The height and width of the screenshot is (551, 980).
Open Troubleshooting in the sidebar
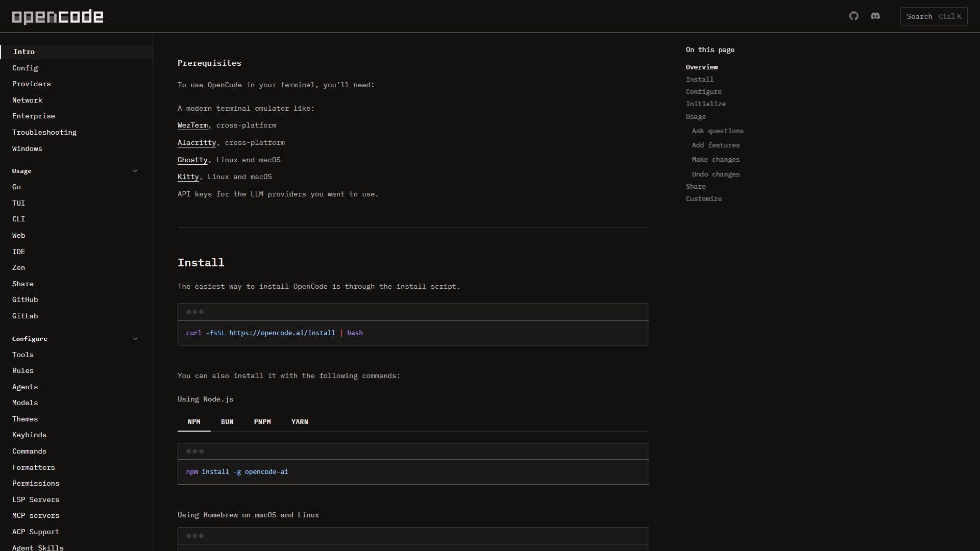[44, 132]
